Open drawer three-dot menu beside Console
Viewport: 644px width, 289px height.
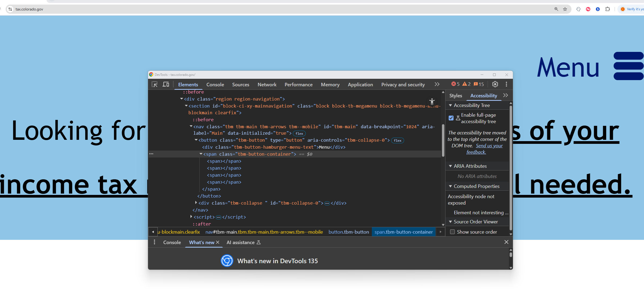coord(154,242)
